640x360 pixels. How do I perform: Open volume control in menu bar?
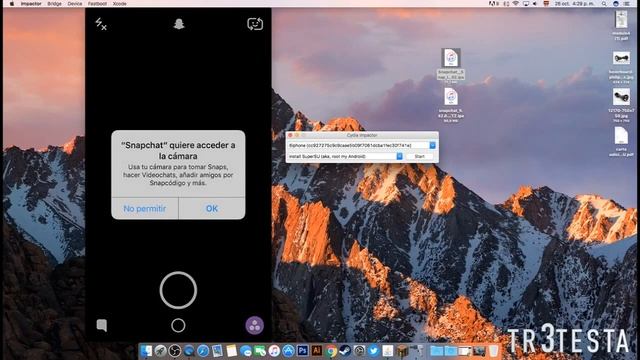(x=535, y=4)
